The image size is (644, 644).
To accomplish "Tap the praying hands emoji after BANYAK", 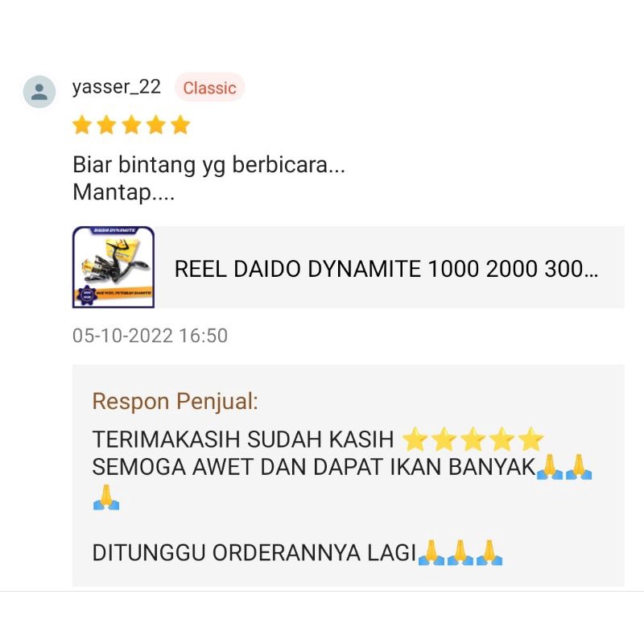I will coord(550,467).
